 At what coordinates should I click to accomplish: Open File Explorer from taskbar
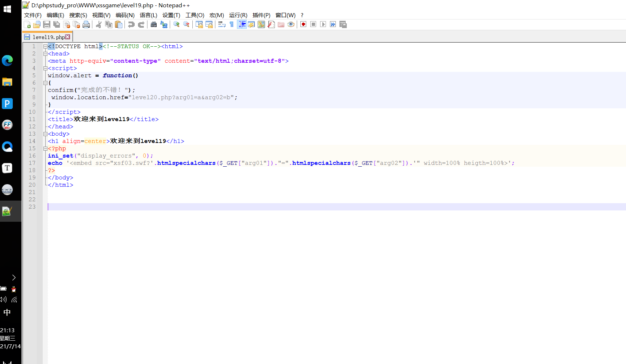pyautogui.click(x=7, y=82)
